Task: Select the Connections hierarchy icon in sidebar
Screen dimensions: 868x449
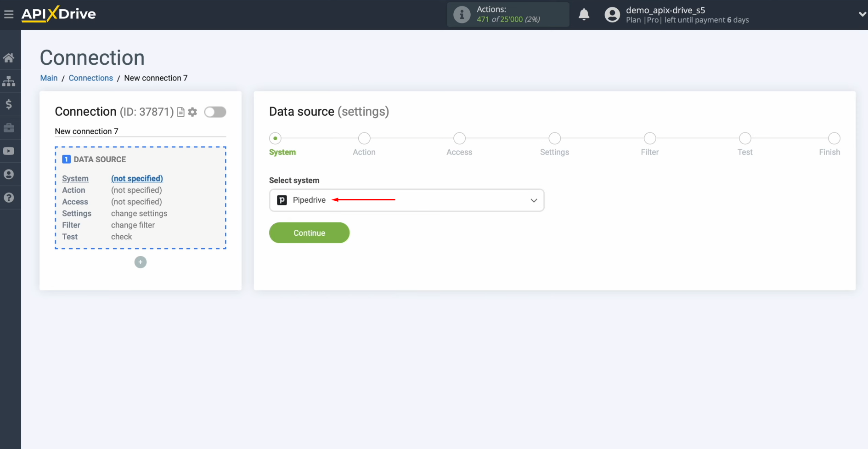Action: 9,81
